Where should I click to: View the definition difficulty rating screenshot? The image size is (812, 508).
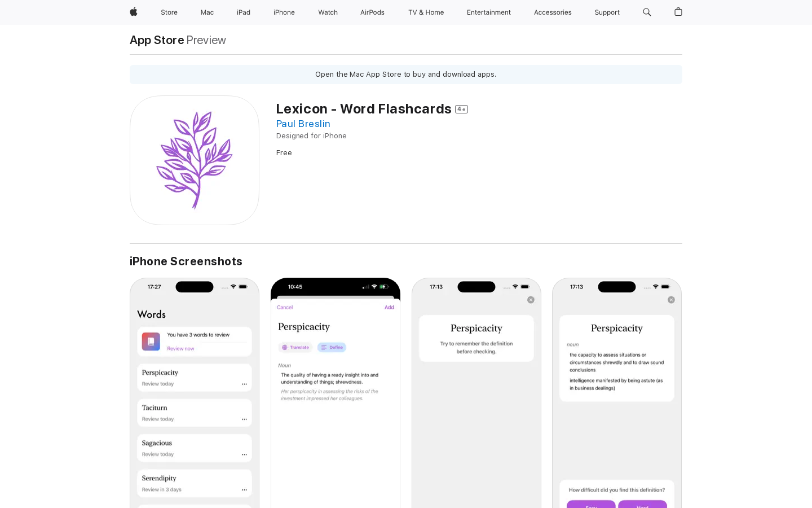(617, 393)
